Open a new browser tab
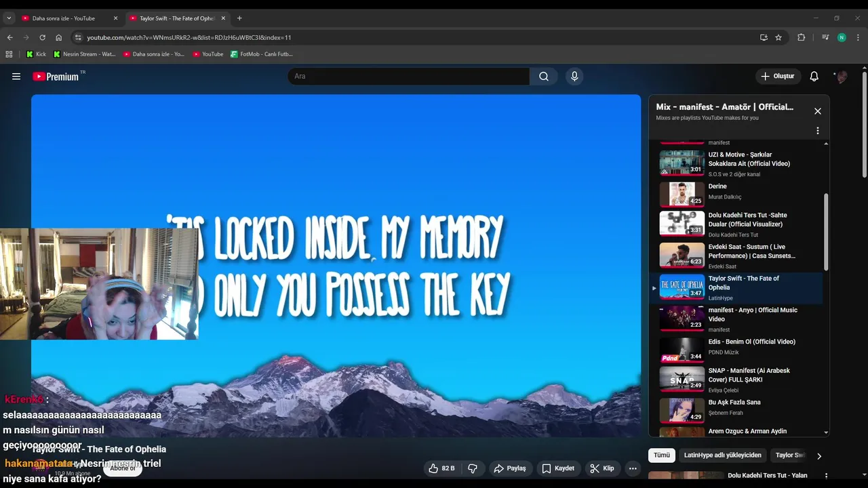Image resolution: width=868 pixels, height=488 pixels. click(x=239, y=18)
